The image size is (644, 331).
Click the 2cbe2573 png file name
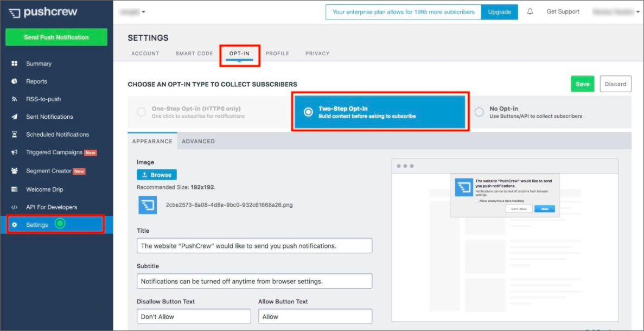[x=229, y=205]
